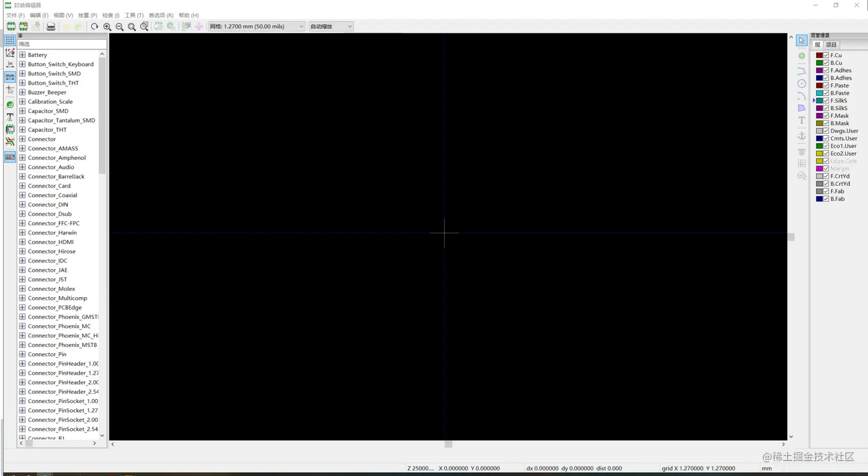This screenshot has width=868, height=476.
Task: Click zoom to selection icon
Action: [x=145, y=26]
